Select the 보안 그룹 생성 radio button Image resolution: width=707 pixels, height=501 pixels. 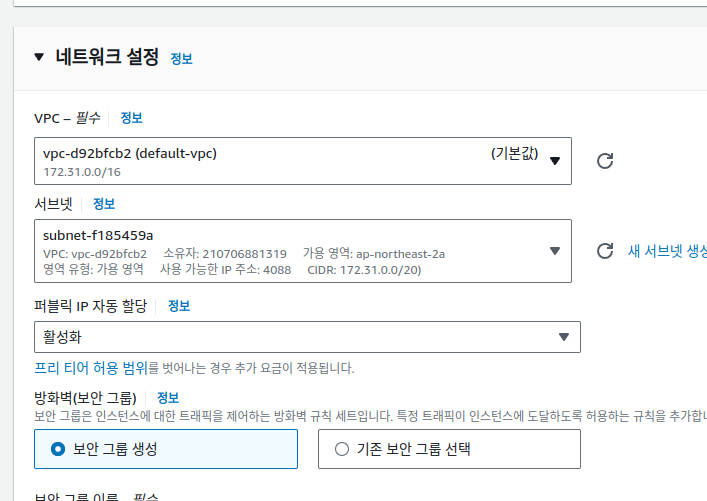[58, 449]
